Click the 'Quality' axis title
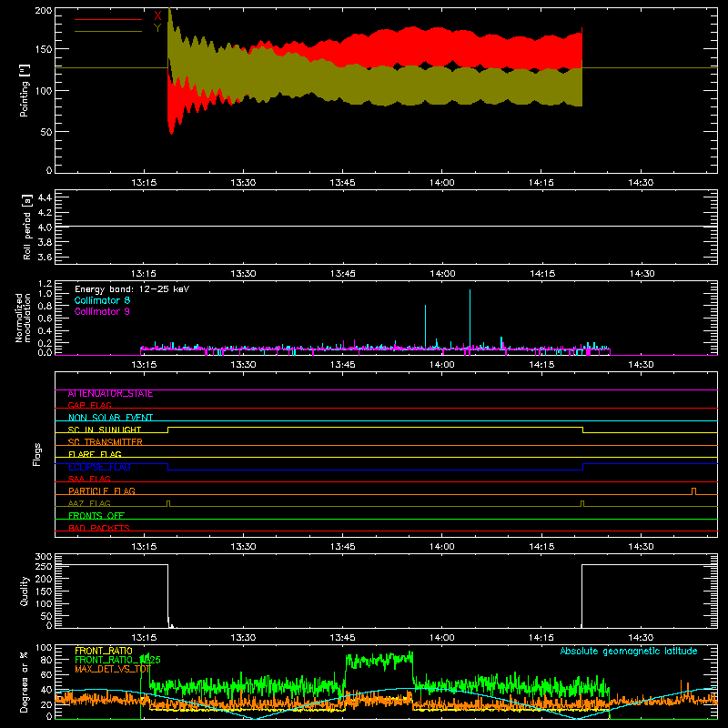The width and height of the screenshot is (728, 728). pos(25,591)
